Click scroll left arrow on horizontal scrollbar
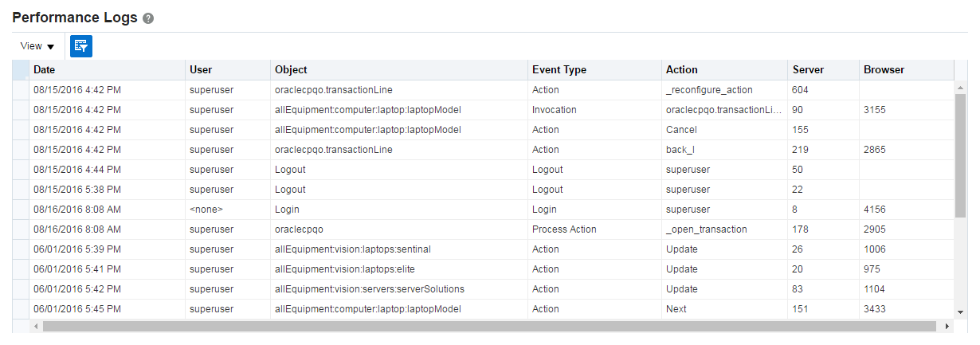The width and height of the screenshot is (980, 345). point(35,326)
